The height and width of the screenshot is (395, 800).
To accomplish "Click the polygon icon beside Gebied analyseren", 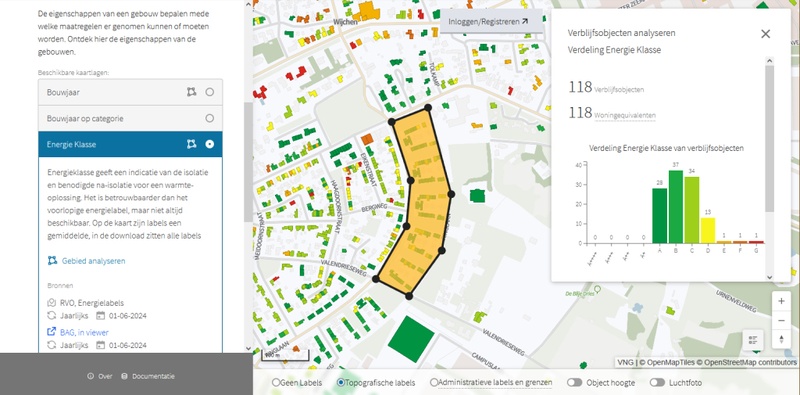I will pos(52,261).
